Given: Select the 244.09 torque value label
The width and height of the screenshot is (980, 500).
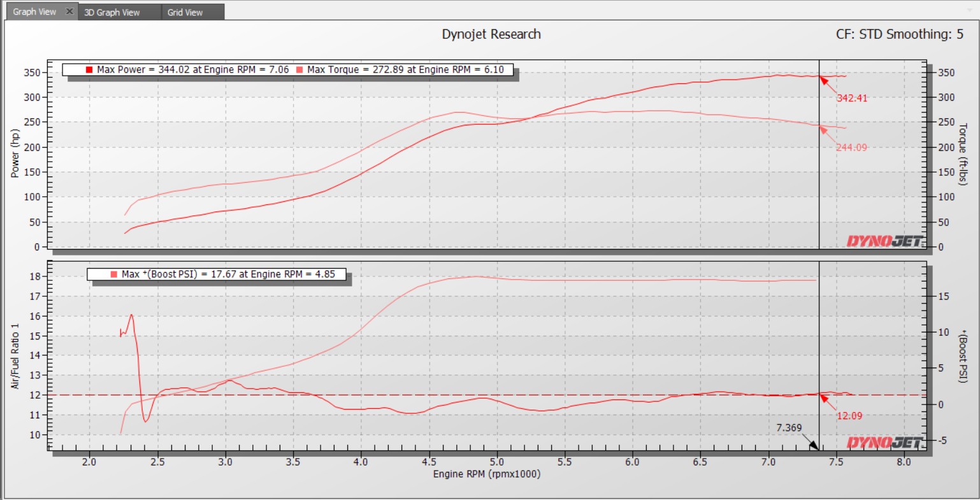Looking at the screenshot, I should click(851, 147).
